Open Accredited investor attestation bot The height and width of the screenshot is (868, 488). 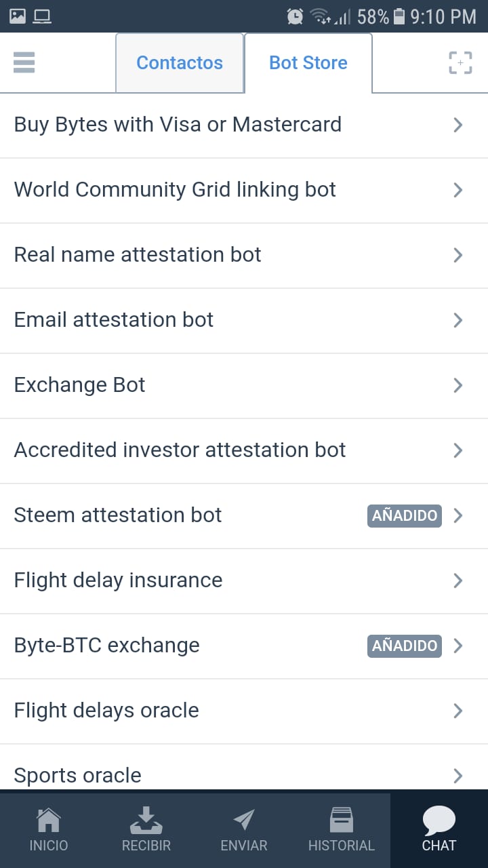(x=180, y=450)
